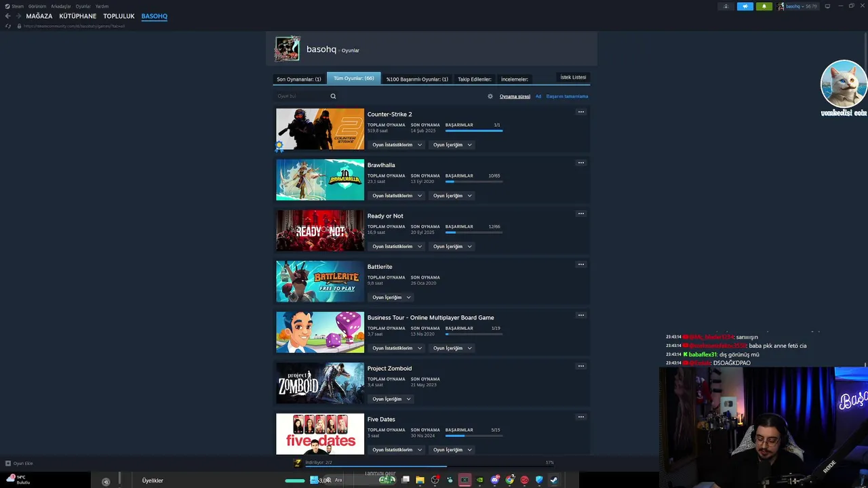
Task: Open Battlerite three-dot options menu
Action: click(580, 264)
